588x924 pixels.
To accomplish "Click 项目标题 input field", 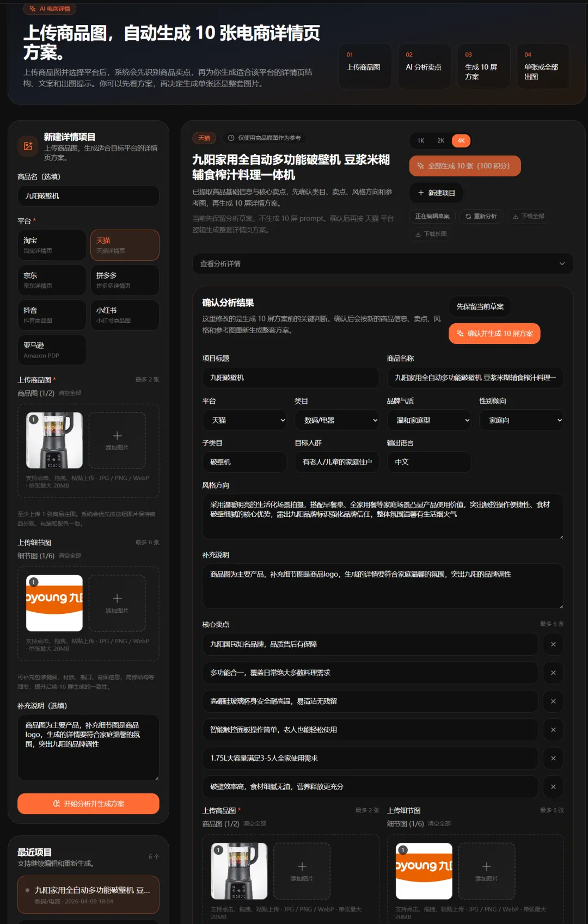I will [291, 378].
